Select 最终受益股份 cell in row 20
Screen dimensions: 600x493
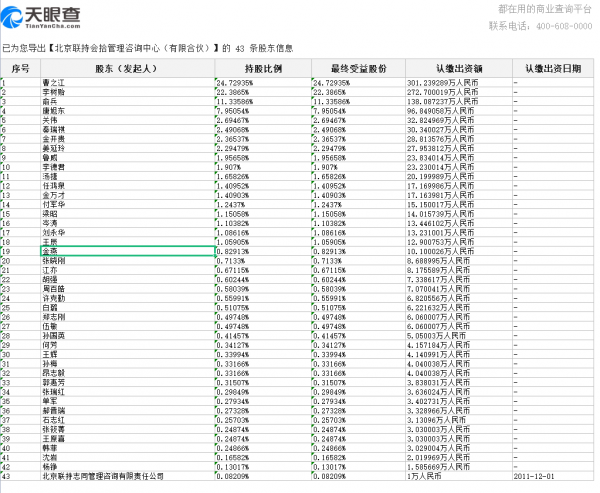coord(359,261)
